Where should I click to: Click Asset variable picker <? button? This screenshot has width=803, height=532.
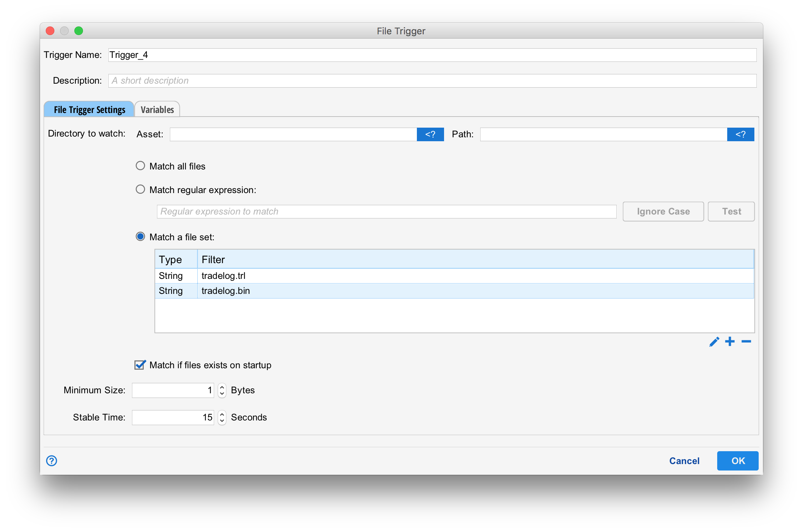pyautogui.click(x=430, y=134)
